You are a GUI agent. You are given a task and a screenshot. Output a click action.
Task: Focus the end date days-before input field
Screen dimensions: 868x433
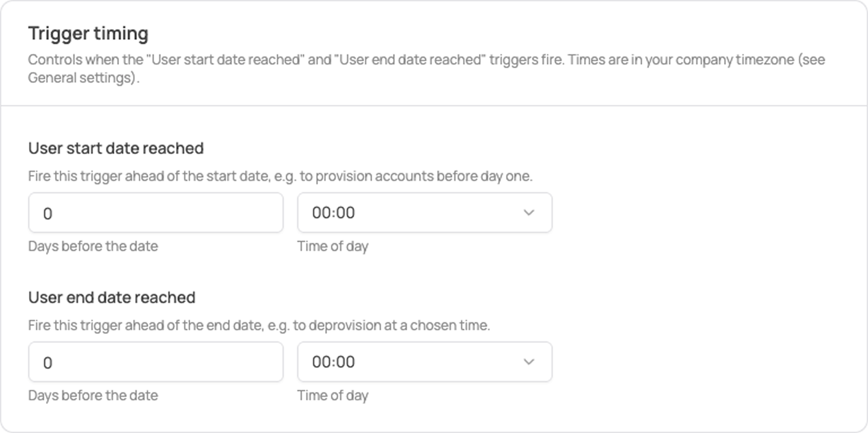coord(156,362)
